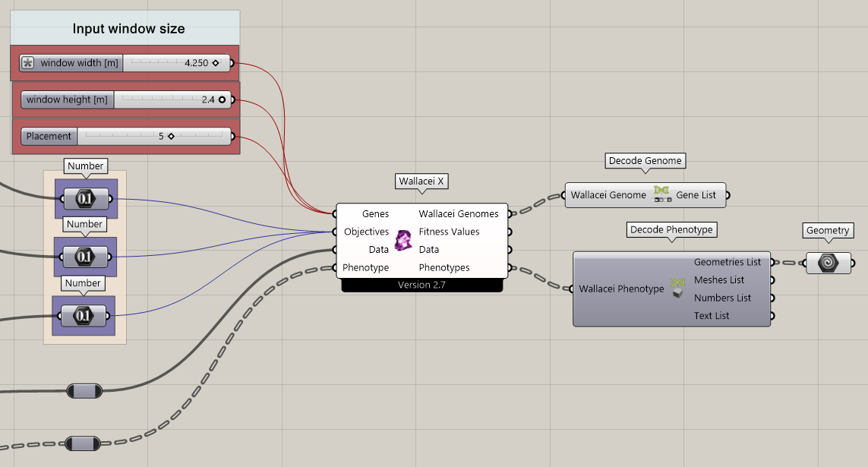Click the asterisk icon on window width slider
This screenshot has width=868, height=467.
pyautogui.click(x=28, y=63)
